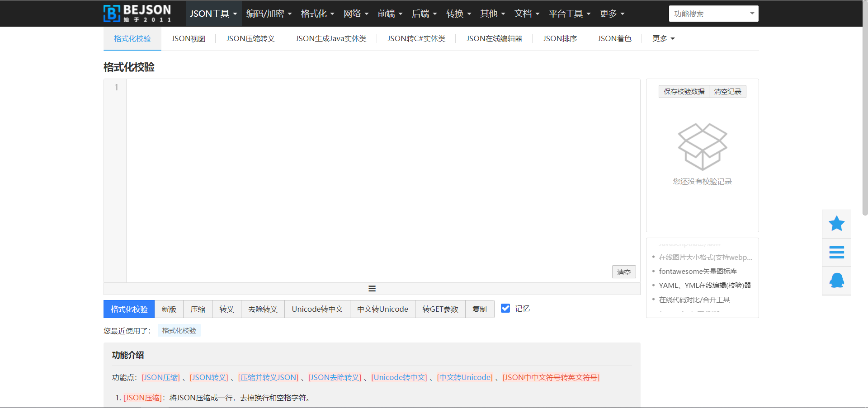Open the favorites star icon on right edge
Viewport: 868px width, 408px height.
(836, 223)
